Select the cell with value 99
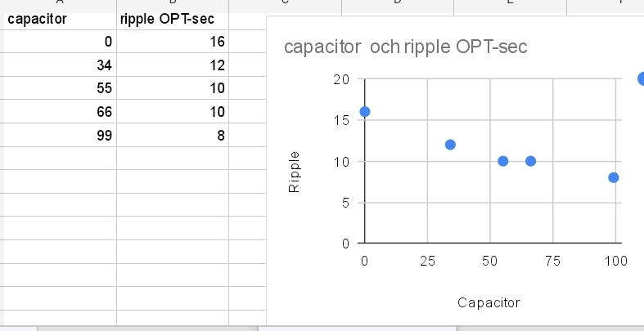Screen dimensions: 644x331 (60, 135)
